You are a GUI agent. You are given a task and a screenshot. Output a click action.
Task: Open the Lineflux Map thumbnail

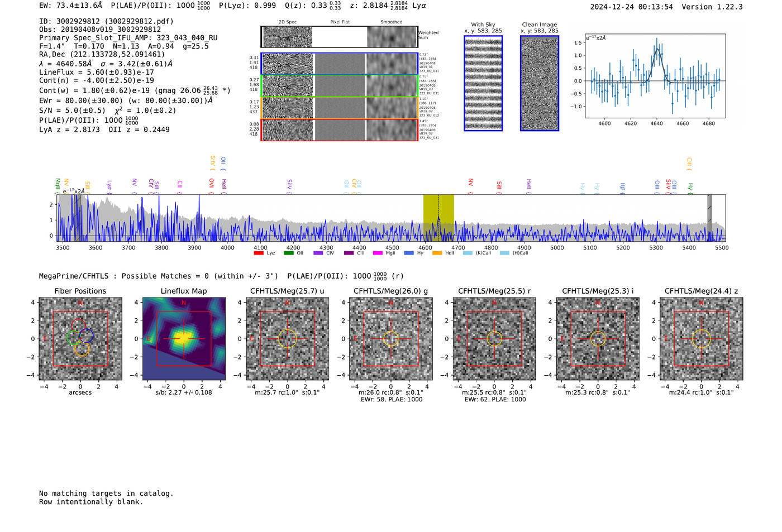pos(184,339)
